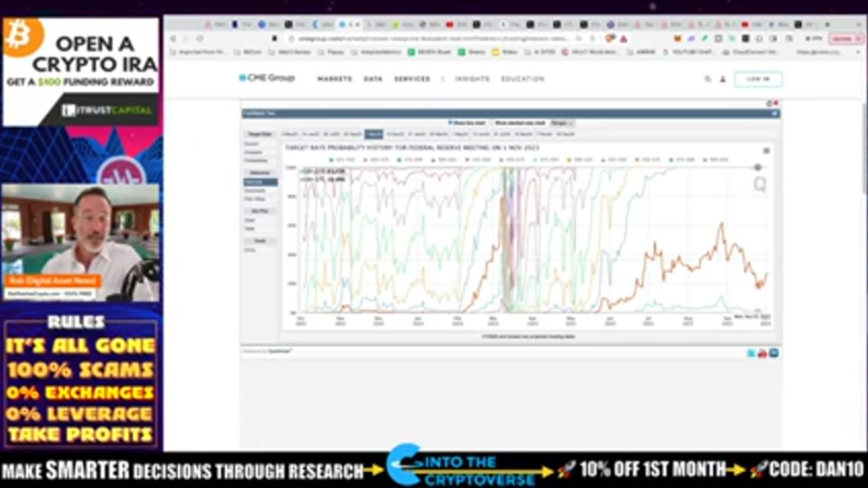Click the user account icon
The image size is (868, 488).
723,79
